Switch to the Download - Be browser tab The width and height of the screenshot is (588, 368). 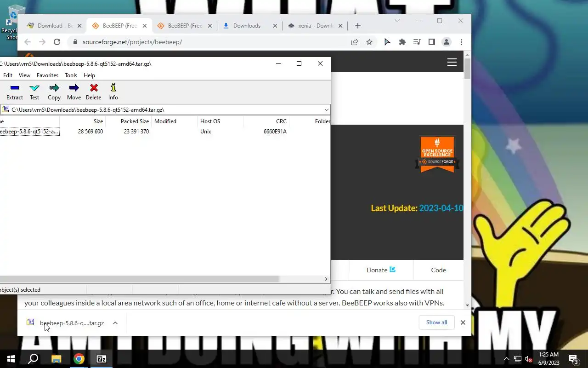point(55,26)
